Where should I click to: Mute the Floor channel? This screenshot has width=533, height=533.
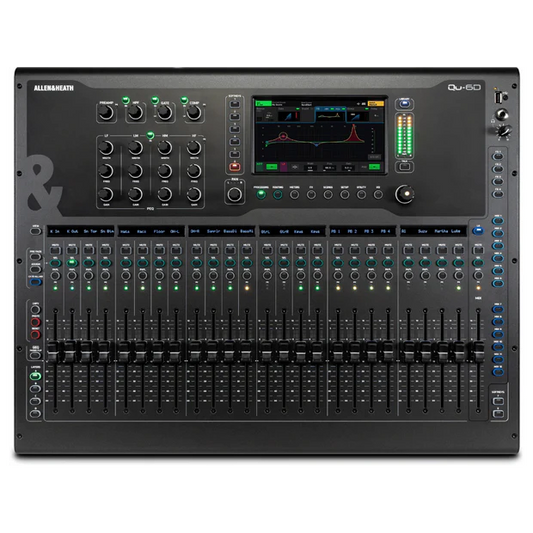159,251
